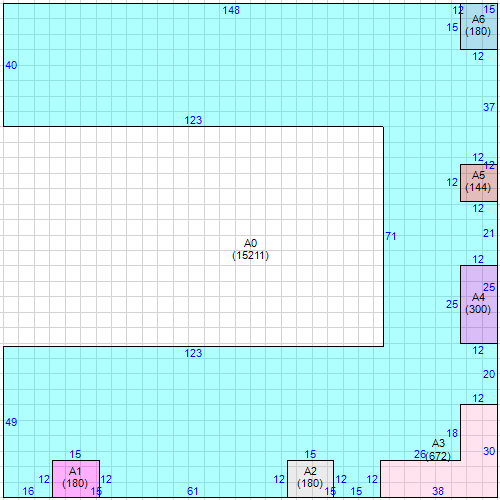Click the 38 bottom dimension of A3

pyautogui.click(x=438, y=491)
